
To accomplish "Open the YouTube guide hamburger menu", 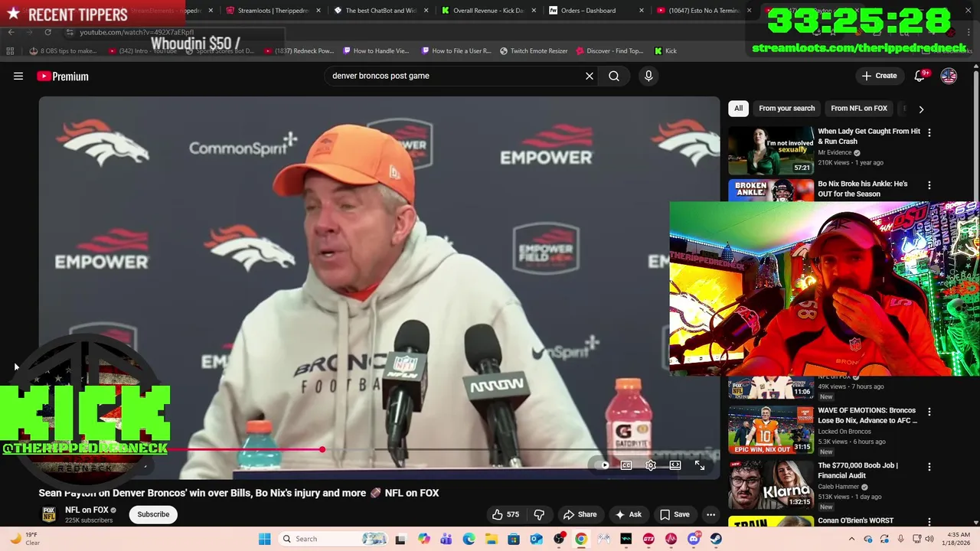I will pos(18,76).
